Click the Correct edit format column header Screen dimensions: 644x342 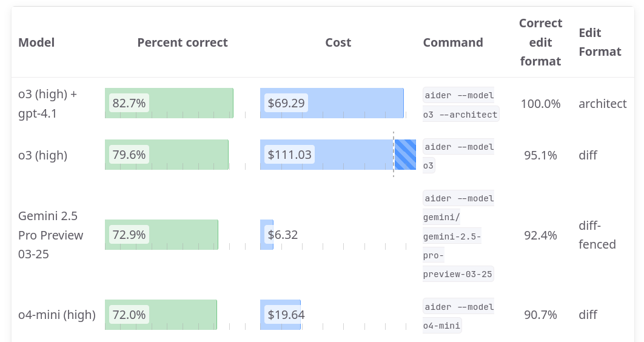point(540,42)
